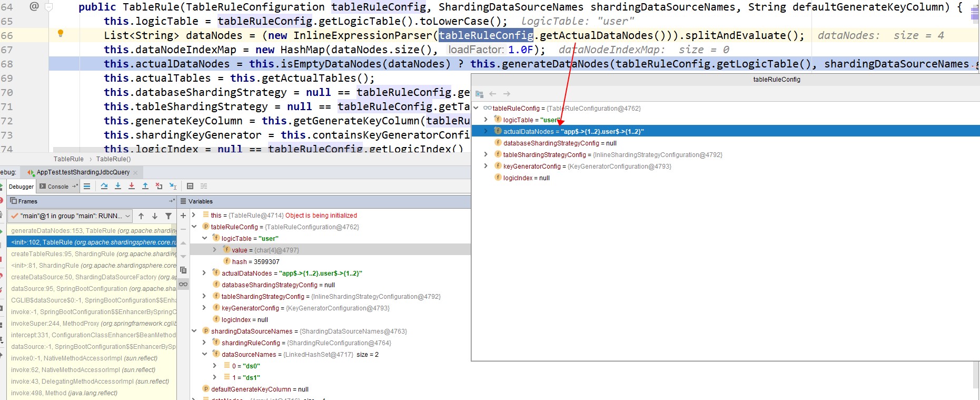Collapse the dataSourceNames LinkedHashSet node
This screenshot has height=400, width=980.
coord(204,354)
